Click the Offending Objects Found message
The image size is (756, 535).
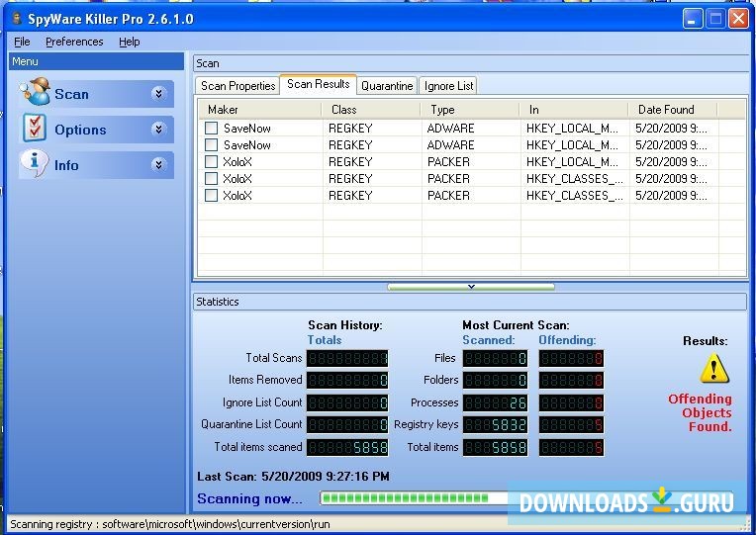[700, 412]
